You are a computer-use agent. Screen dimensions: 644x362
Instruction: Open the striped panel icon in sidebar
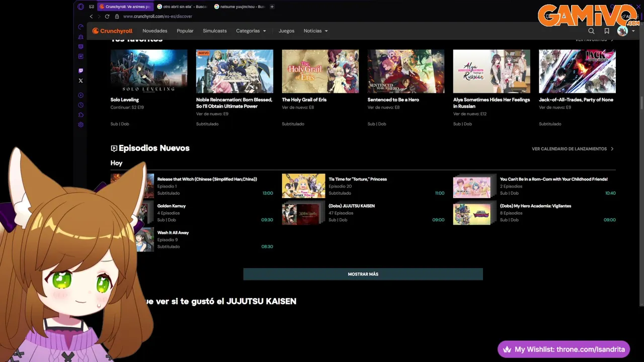click(x=80, y=46)
